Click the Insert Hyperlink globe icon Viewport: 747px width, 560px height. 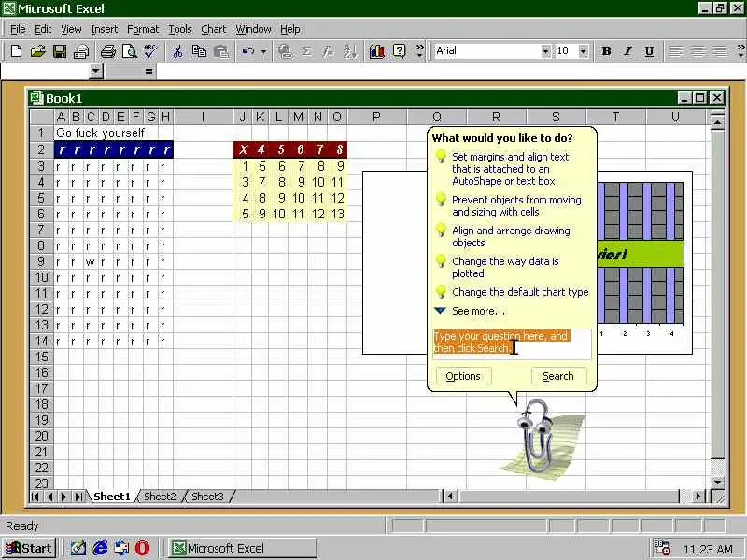(286, 51)
